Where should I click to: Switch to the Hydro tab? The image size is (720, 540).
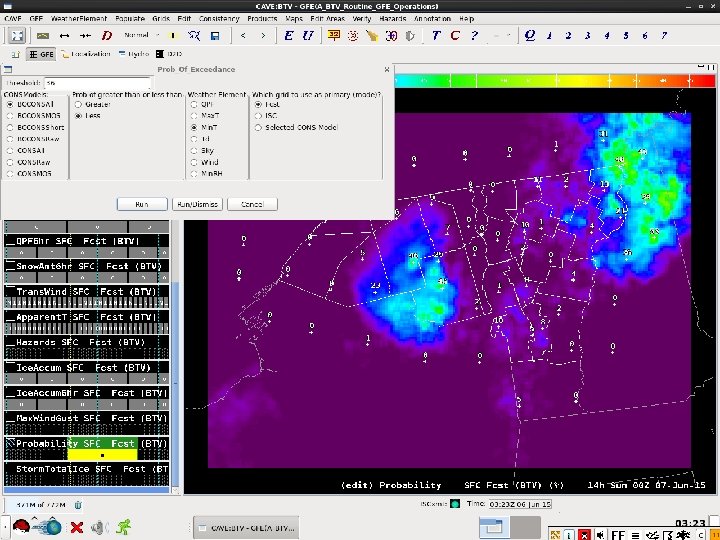(140, 54)
